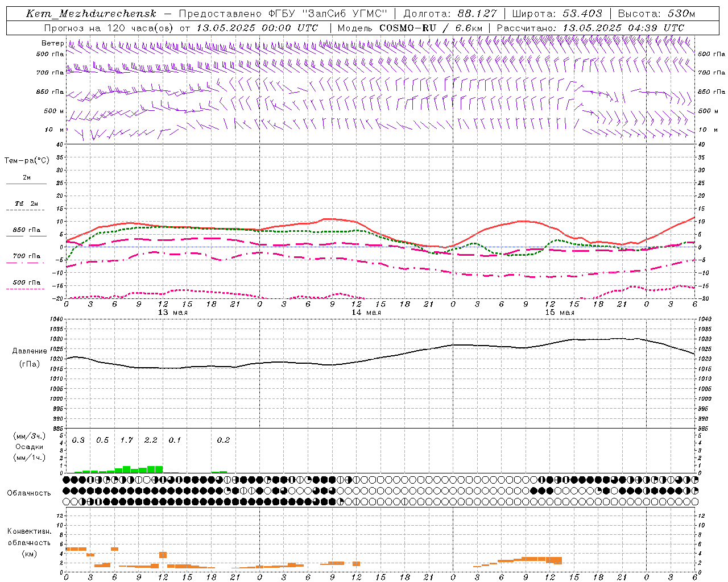
Task: Select the station name Kem_Mezhdurechensk
Action: (91, 14)
